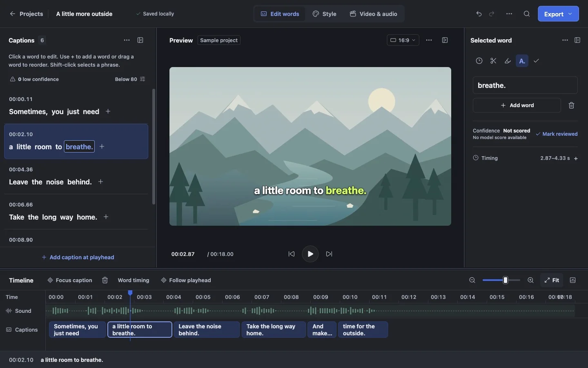The height and width of the screenshot is (368, 588).
Task: Click Add word button
Action: tap(517, 105)
